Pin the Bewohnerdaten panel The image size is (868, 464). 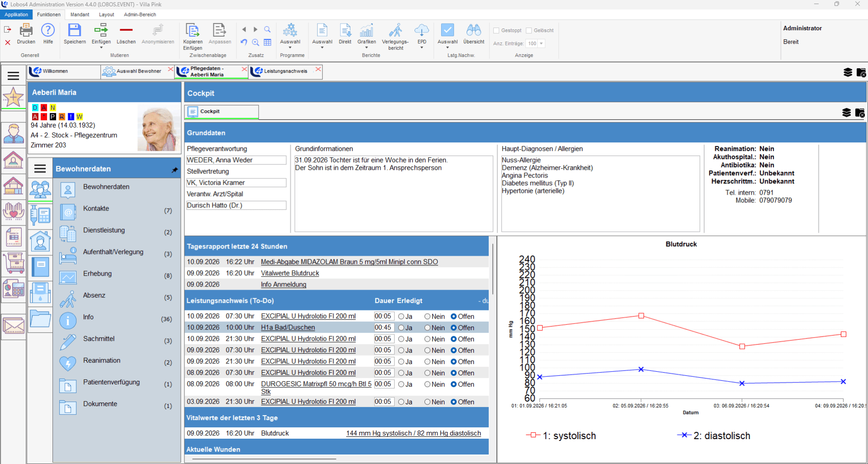tap(175, 170)
